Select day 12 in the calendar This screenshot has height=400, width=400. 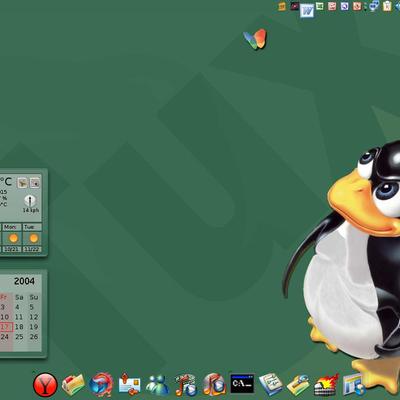(34, 317)
